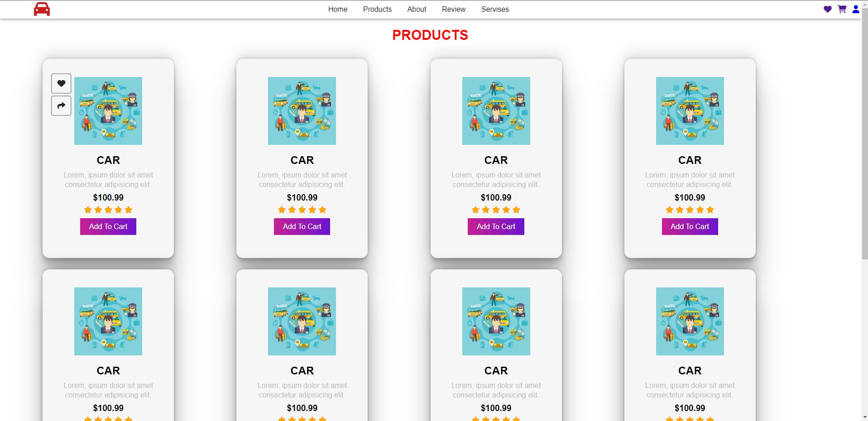868x421 pixels.
Task: Click the red car logo icon
Action: click(42, 9)
